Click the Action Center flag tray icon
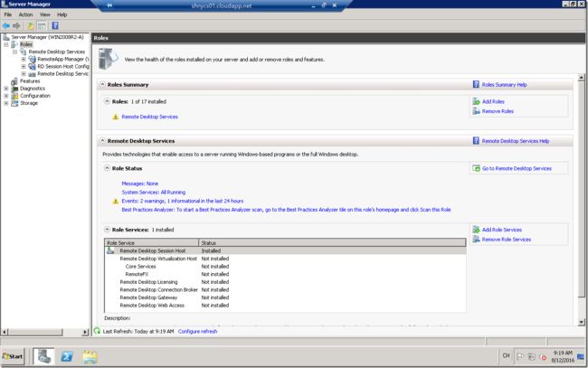Viewport: 588px width, 368px height. click(520, 356)
